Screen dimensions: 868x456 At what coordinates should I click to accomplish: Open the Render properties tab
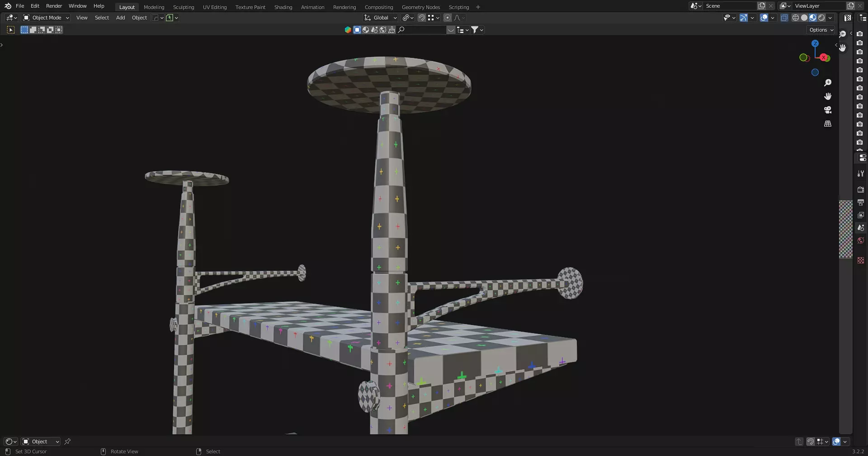pyautogui.click(x=861, y=190)
